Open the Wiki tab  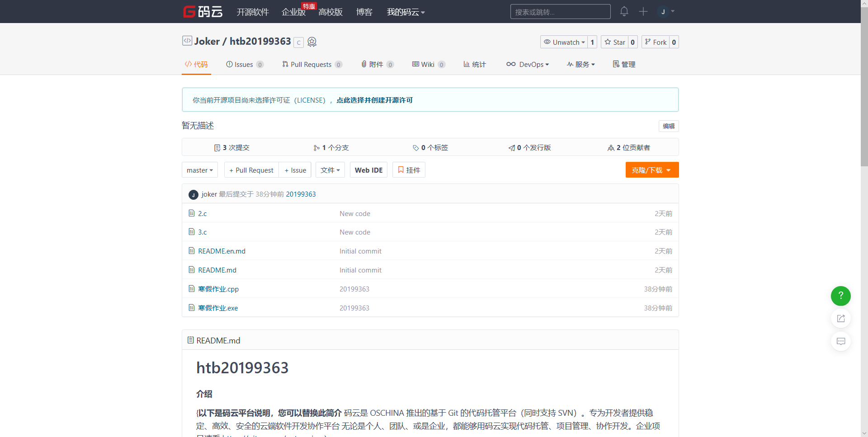(x=429, y=64)
